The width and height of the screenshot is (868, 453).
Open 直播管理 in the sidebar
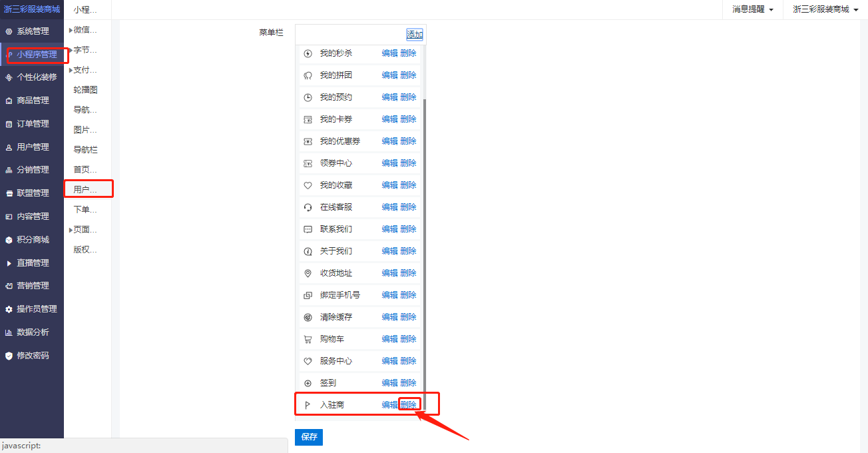click(32, 263)
